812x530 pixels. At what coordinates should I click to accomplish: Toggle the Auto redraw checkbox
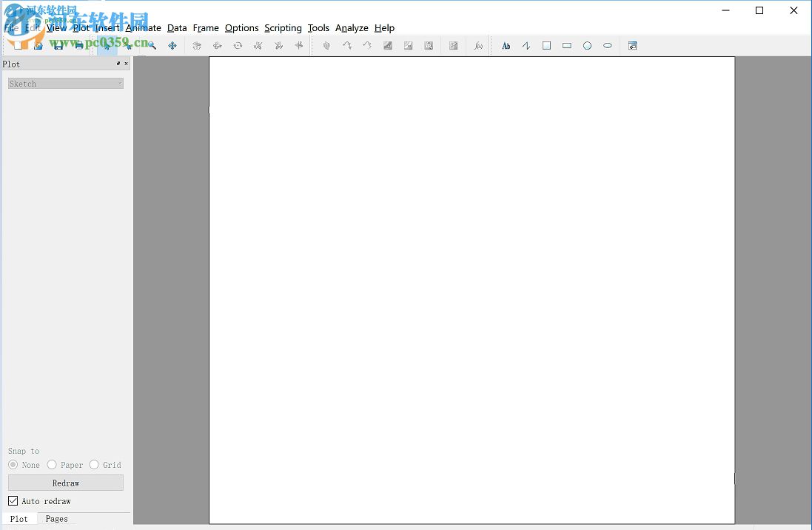(x=13, y=501)
